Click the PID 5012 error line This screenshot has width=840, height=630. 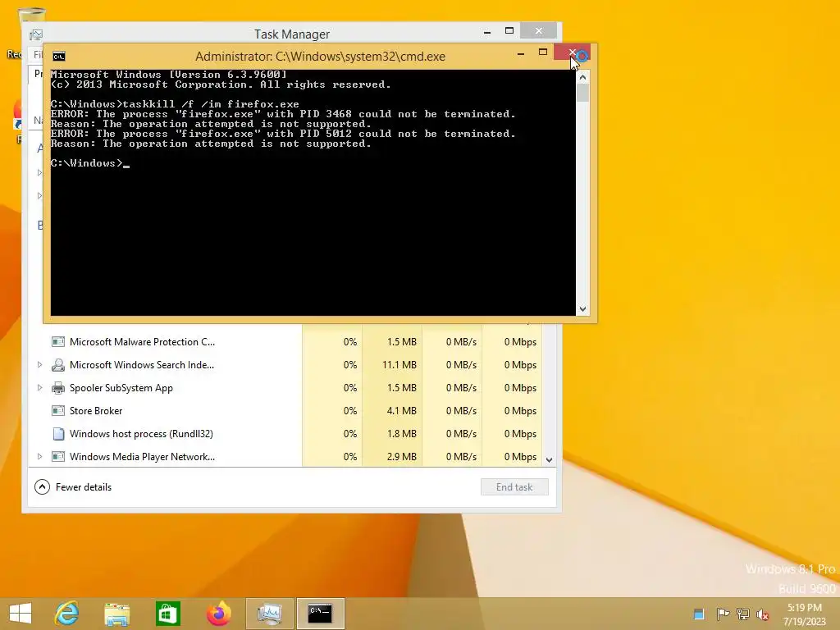(x=283, y=134)
